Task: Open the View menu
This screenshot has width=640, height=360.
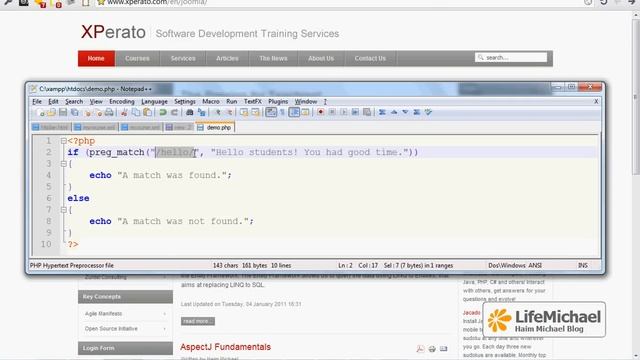Action: point(96,102)
